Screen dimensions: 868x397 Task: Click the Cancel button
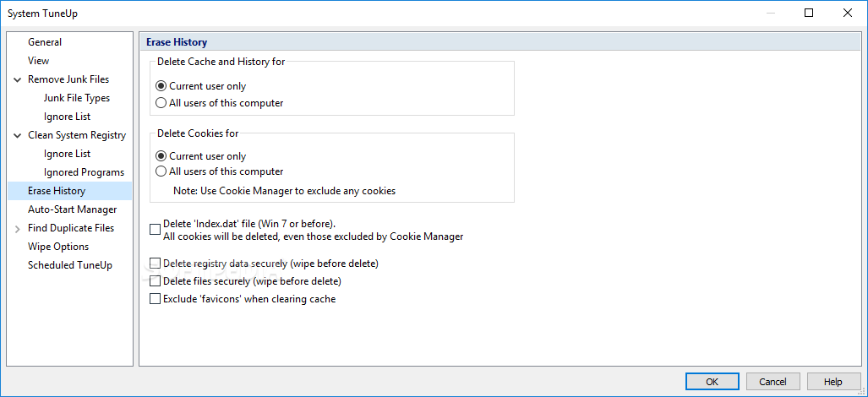click(772, 382)
